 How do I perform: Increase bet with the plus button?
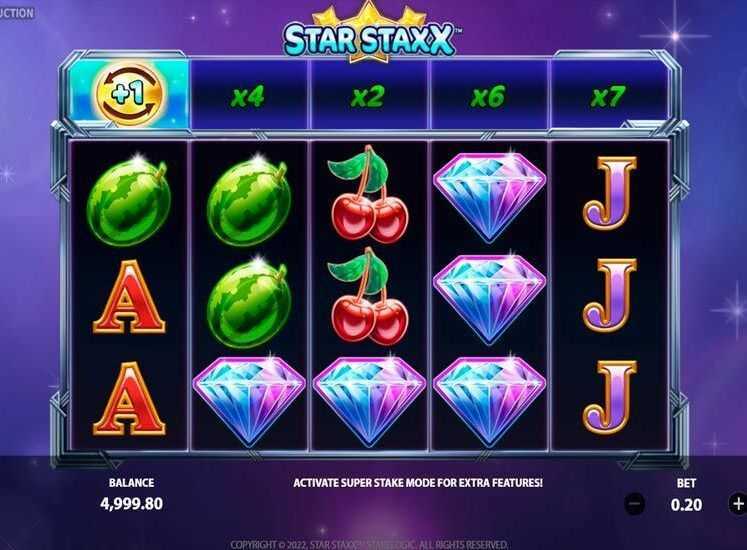(x=737, y=503)
